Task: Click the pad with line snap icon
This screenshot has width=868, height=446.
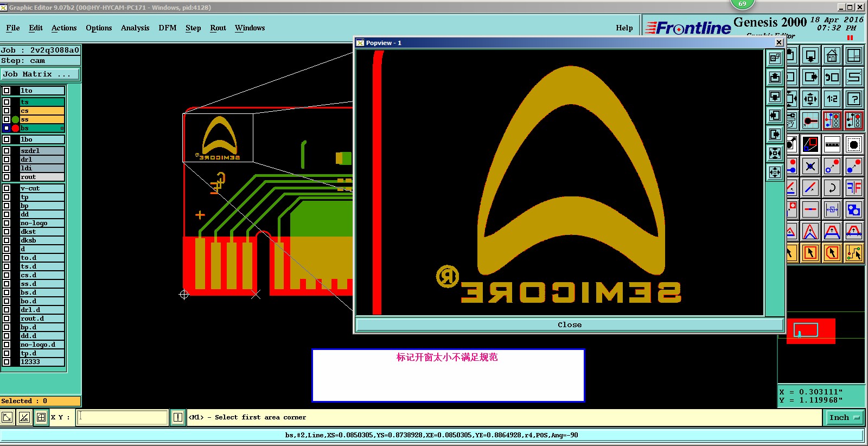Action: pyautogui.click(x=810, y=120)
